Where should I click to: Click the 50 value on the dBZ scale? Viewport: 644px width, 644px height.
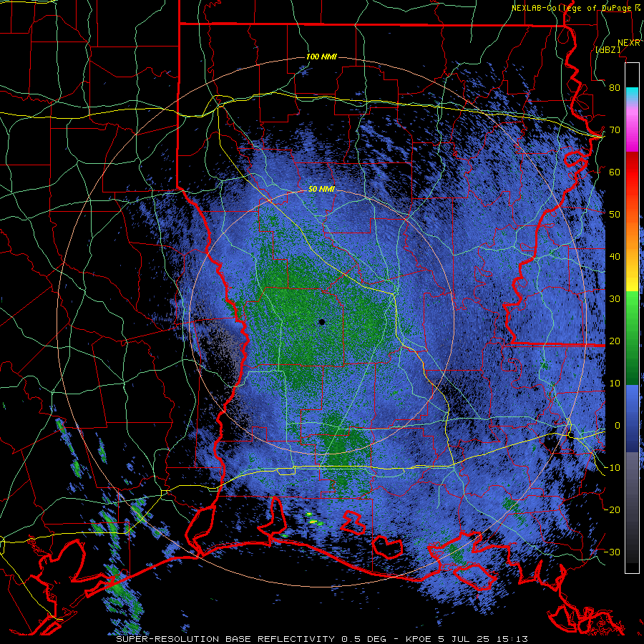point(615,215)
